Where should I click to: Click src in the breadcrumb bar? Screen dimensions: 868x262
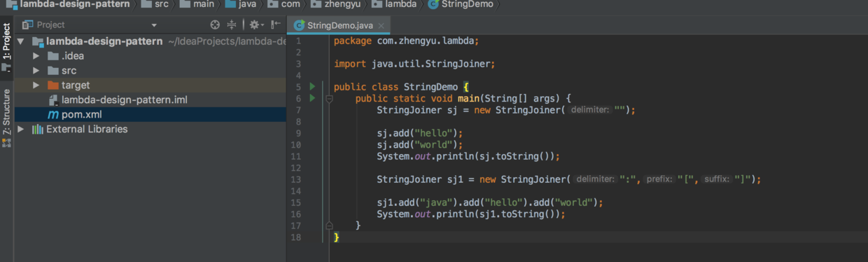coord(155,4)
